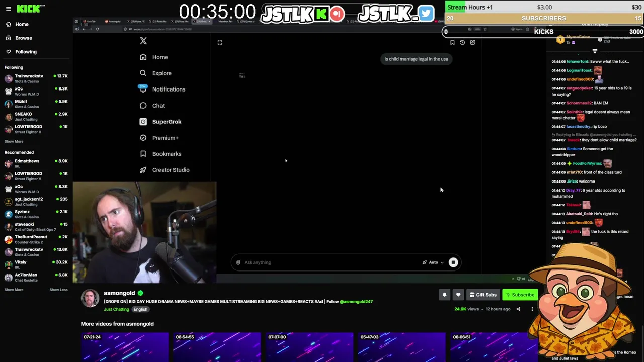Open the Auto model dropdown in Grok
Image resolution: width=644 pixels, height=362 pixels.
433,262
